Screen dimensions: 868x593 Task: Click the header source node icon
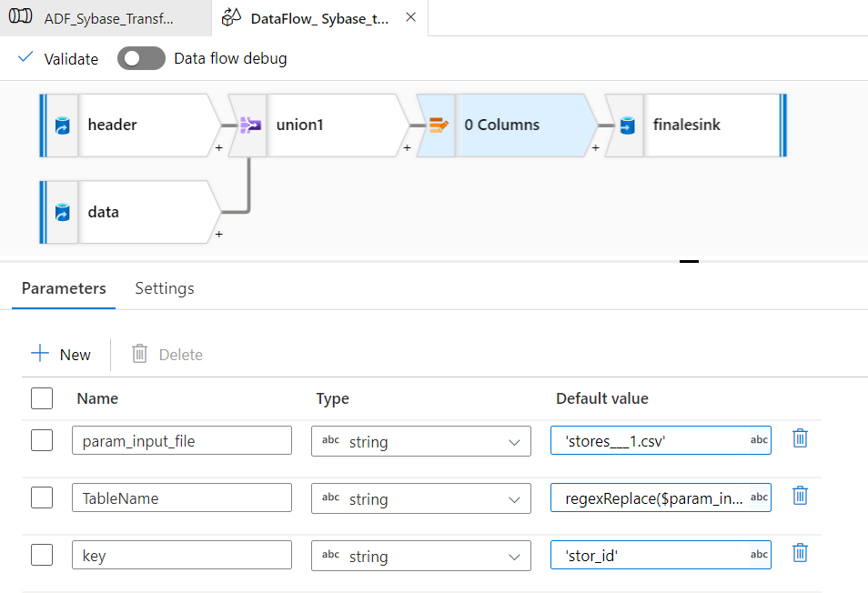62,126
